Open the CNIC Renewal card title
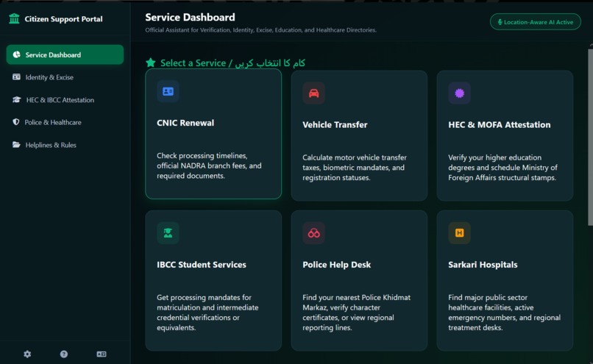 click(x=185, y=123)
